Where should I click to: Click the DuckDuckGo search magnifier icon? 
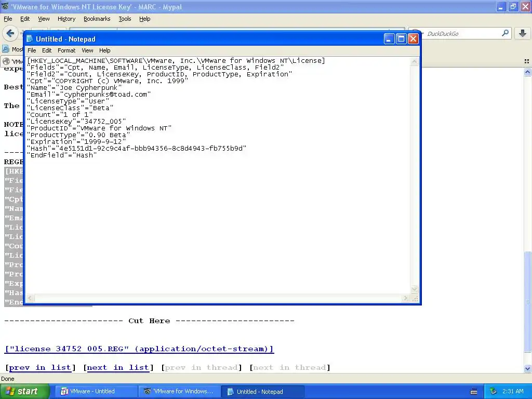pyautogui.click(x=505, y=33)
